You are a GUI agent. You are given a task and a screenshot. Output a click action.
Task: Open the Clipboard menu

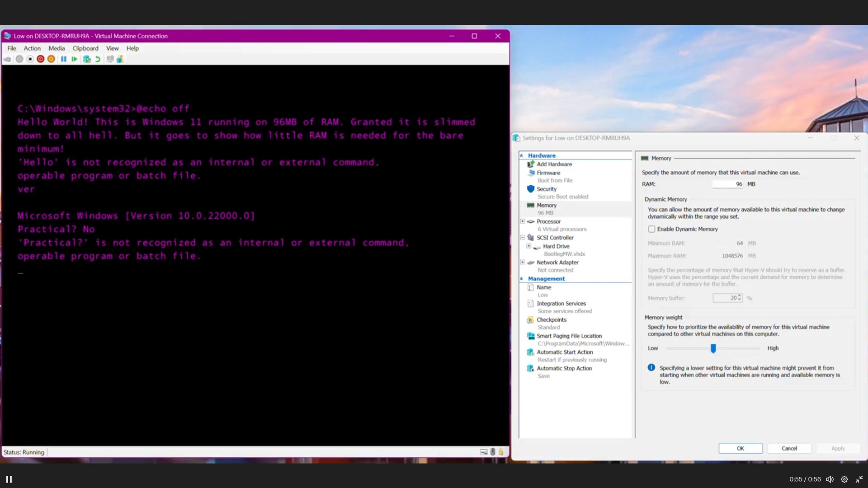[x=85, y=48]
